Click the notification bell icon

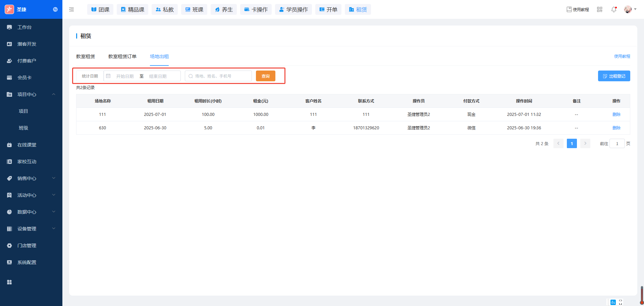tap(613, 9)
